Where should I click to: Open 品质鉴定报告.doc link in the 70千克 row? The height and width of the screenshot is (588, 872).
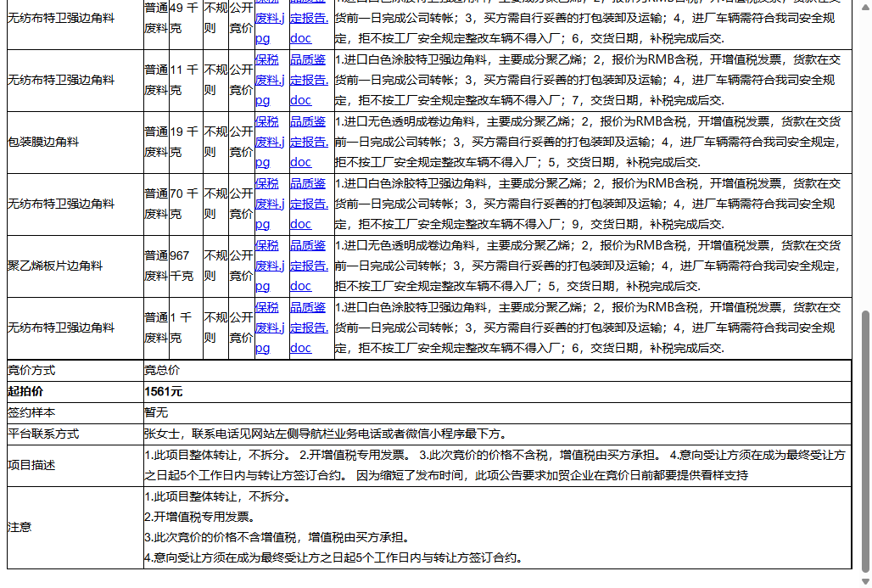pyautogui.click(x=310, y=204)
